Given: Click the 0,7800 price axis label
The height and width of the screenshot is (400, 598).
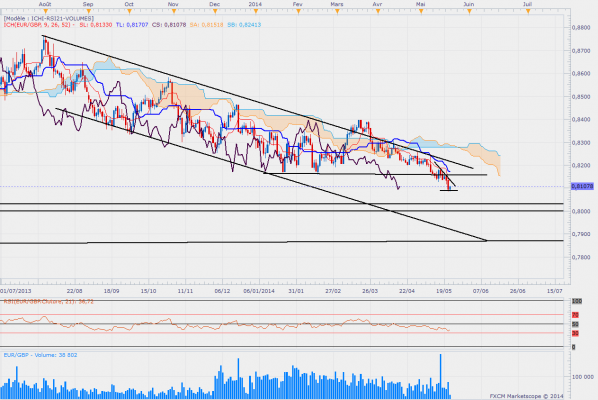Looking at the screenshot, I should (581, 257).
